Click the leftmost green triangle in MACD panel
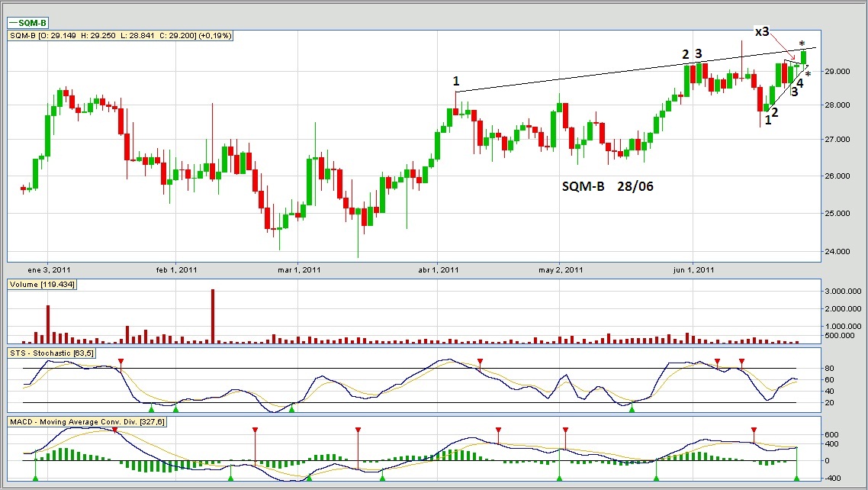This screenshot has height=490, width=868. pyautogui.click(x=35, y=478)
